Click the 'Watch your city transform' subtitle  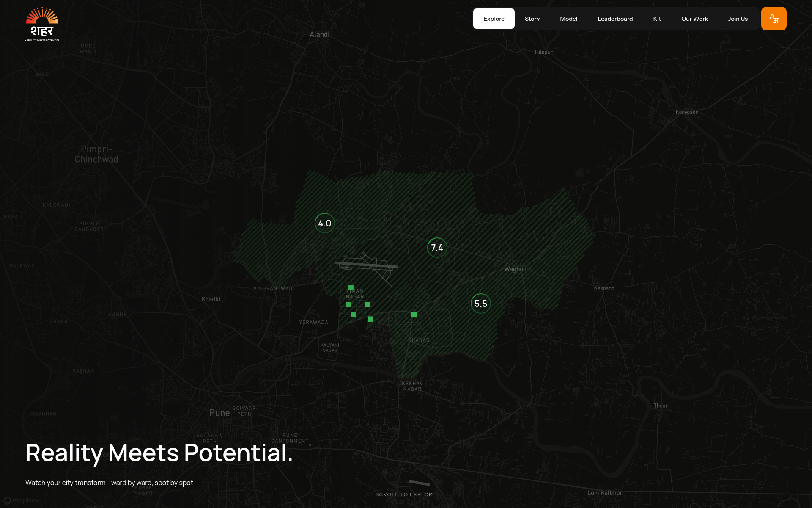[109, 483]
